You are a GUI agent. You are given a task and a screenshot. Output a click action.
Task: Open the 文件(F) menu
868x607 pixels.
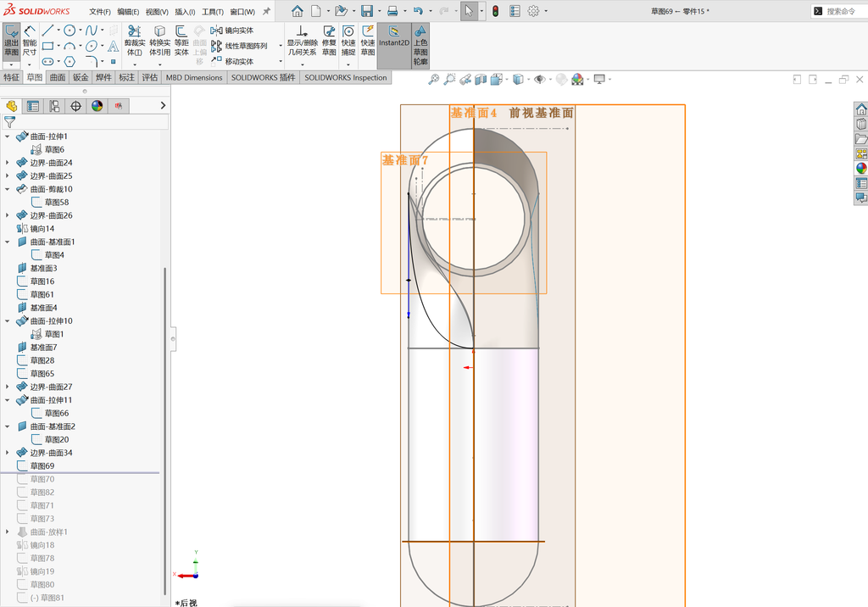[100, 12]
